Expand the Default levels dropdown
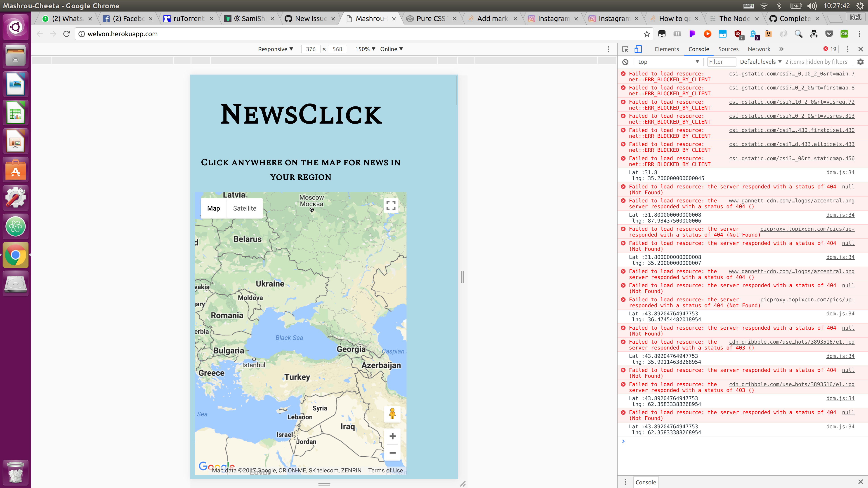The height and width of the screenshot is (488, 868). point(760,62)
